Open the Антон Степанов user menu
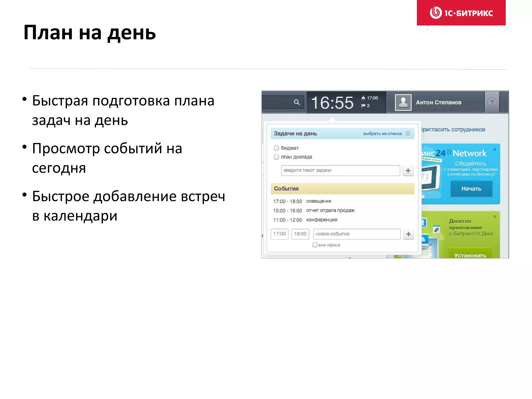Image resolution: width=532 pixels, height=399 pixels. tap(438, 102)
